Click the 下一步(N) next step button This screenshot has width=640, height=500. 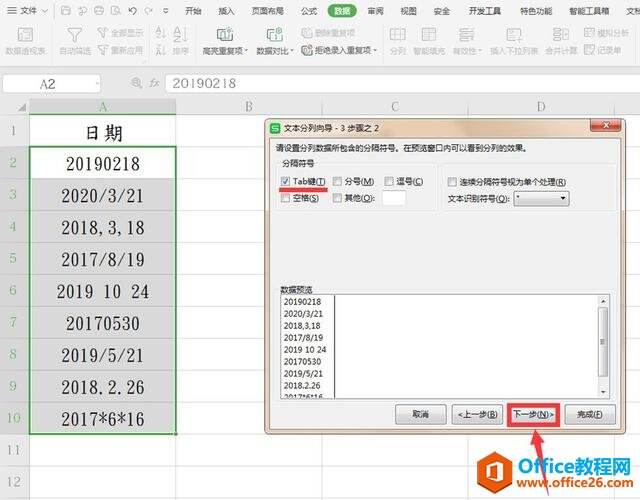point(534,413)
